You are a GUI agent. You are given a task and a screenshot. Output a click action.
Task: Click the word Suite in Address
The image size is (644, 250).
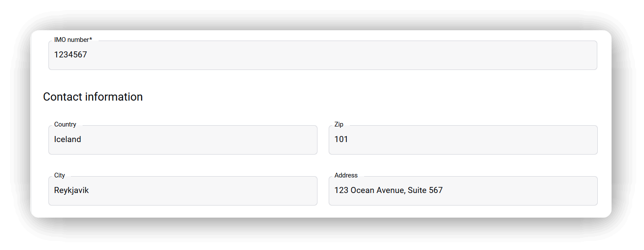[x=417, y=190]
